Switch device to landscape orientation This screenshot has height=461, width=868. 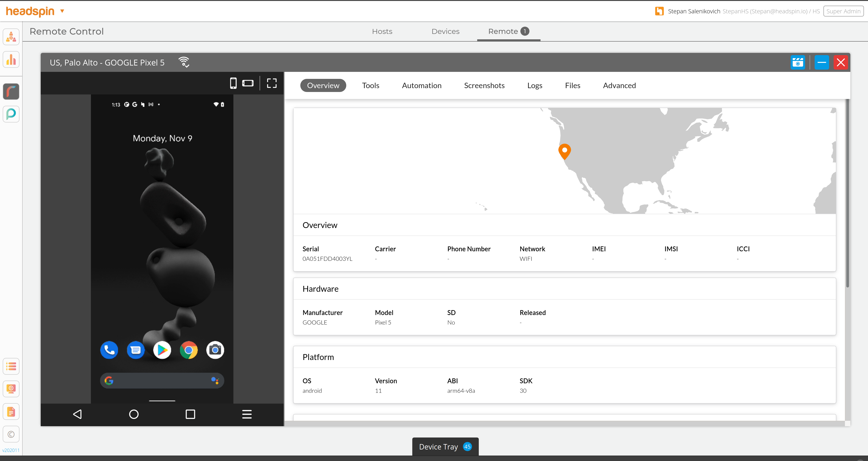pos(248,83)
